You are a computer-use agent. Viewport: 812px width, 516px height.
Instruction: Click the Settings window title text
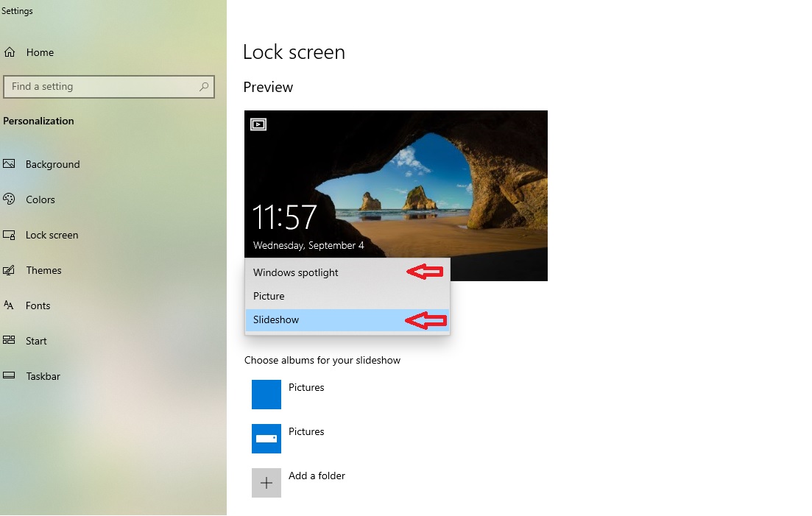pos(17,10)
